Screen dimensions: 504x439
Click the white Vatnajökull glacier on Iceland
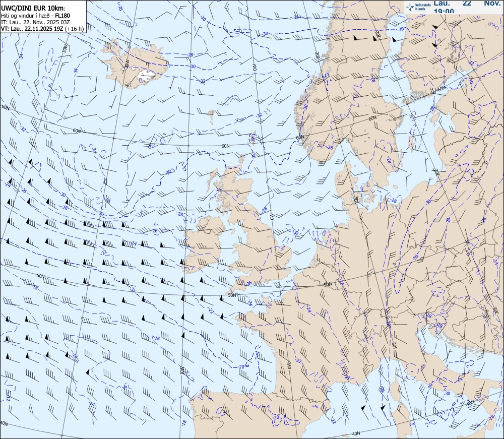pos(146,75)
